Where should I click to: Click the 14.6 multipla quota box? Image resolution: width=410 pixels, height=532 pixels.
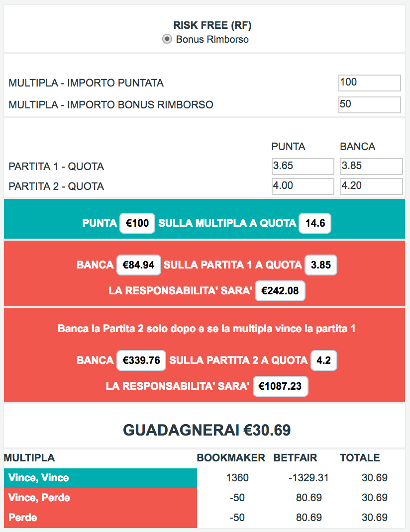coord(315,224)
